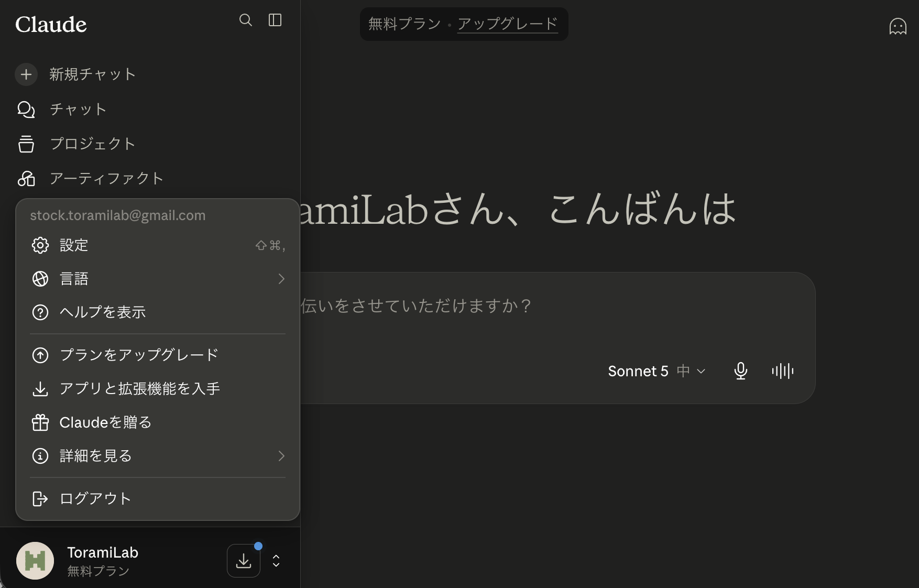The height and width of the screenshot is (588, 919).
Task: Open アーティファクト in the sidebar
Action: [x=91, y=179]
